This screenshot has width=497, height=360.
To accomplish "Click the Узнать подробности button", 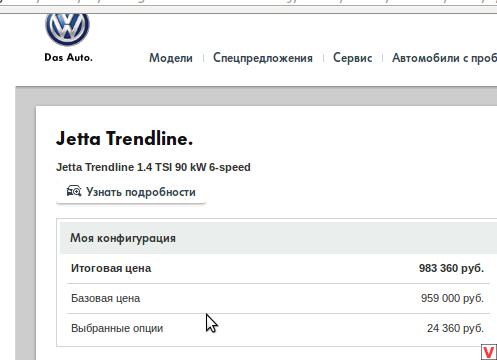I will coord(131,192).
